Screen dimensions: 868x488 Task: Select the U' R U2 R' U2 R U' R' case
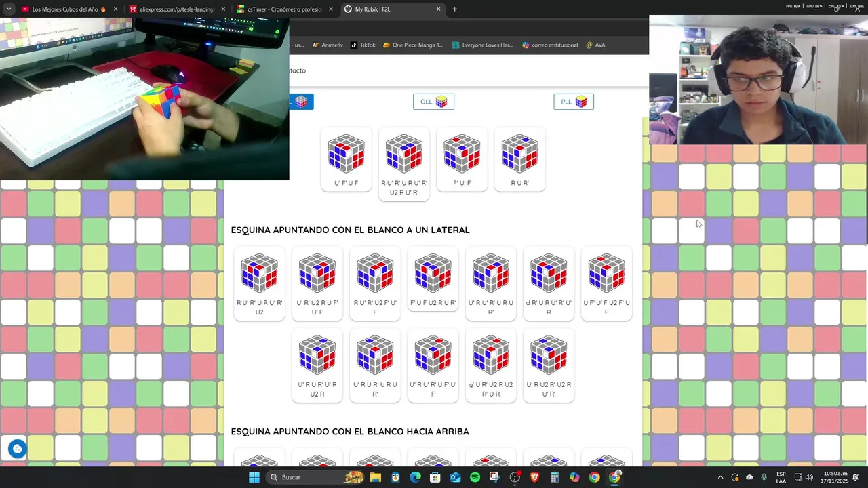click(x=549, y=365)
